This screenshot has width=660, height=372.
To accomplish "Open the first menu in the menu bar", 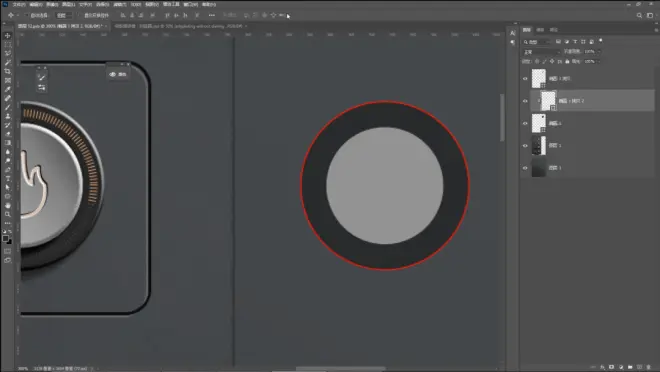I will [x=19, y=4].
